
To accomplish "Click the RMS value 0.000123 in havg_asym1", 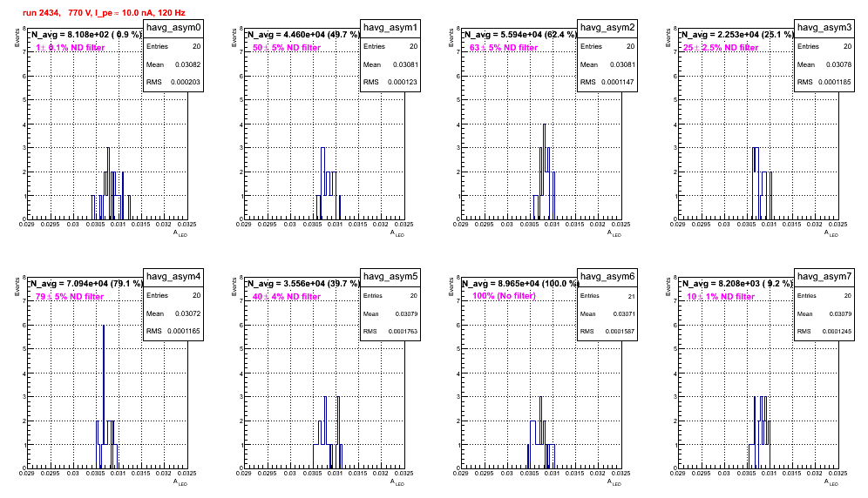I will pos(403,83).
